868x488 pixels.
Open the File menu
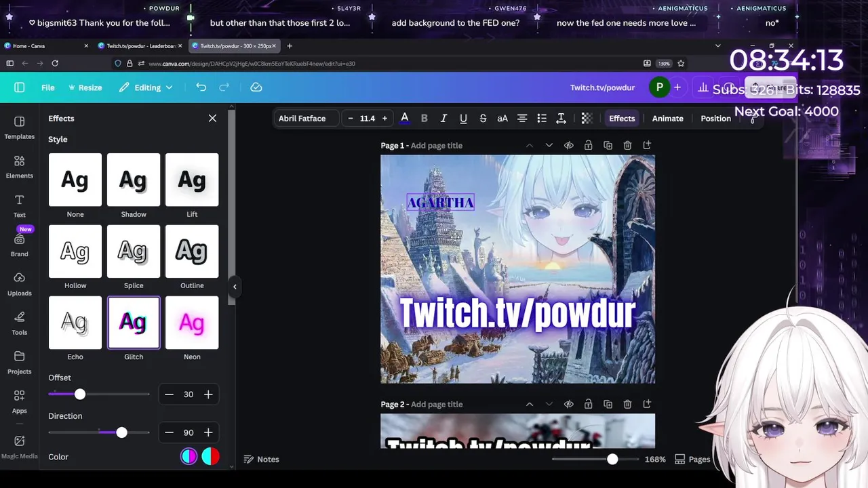(x=48, y=87)
